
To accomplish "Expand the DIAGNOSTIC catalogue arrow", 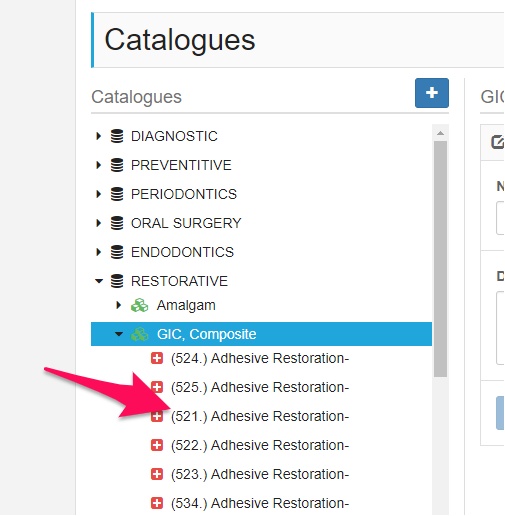I will point(98,136).
